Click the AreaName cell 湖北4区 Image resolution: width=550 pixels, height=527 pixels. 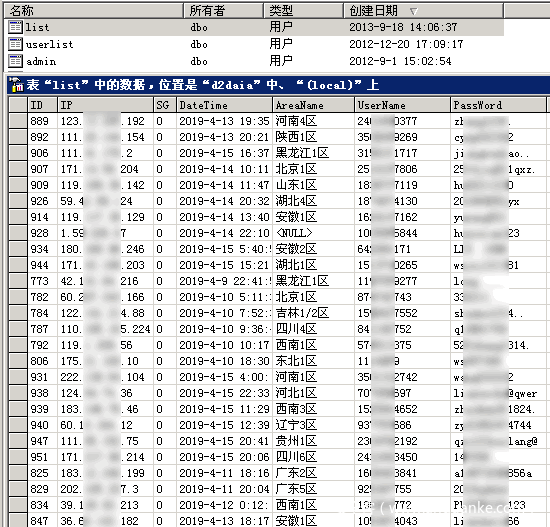pos(313,201)
